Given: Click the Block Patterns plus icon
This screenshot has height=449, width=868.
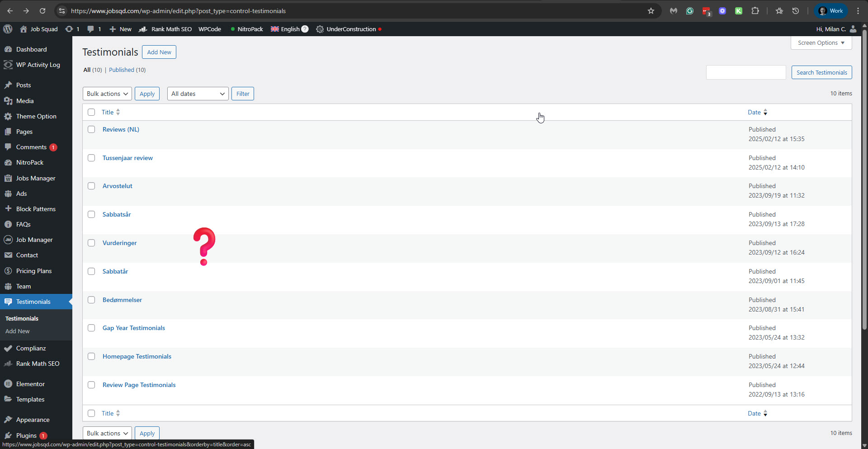Looking at the screenshot, I should [8, 209].
